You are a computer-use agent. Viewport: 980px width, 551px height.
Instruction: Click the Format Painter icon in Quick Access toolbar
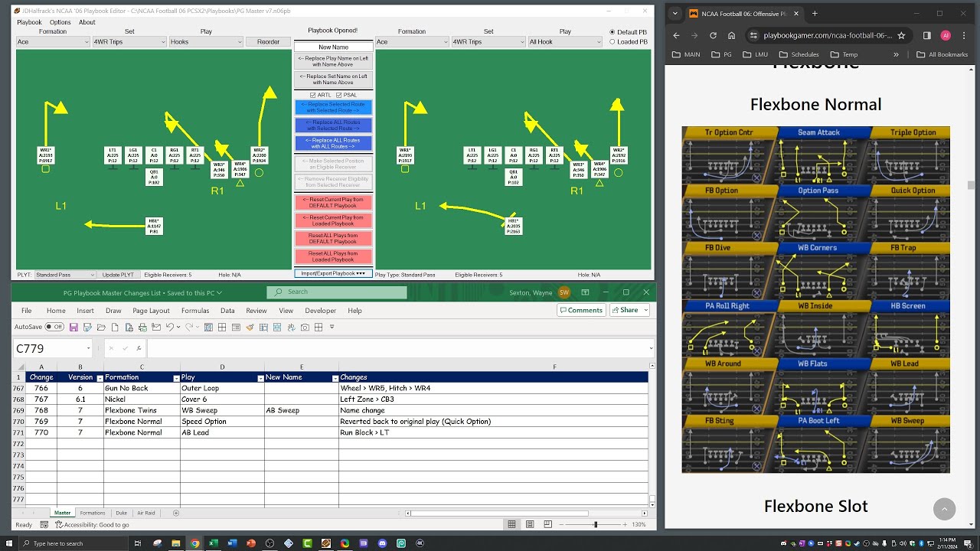(x=249, y=327)
